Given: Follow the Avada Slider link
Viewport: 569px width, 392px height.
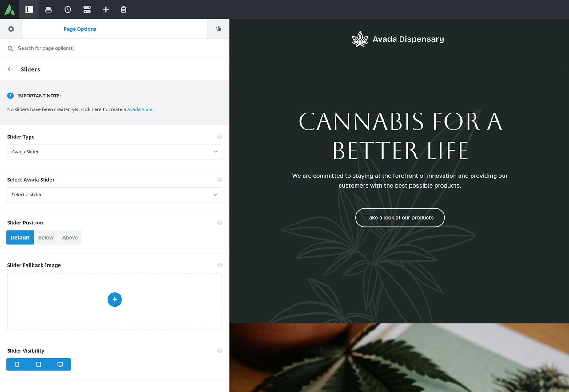Looking at the screenshot, I should pyautogui.click(x=141, y=109).
